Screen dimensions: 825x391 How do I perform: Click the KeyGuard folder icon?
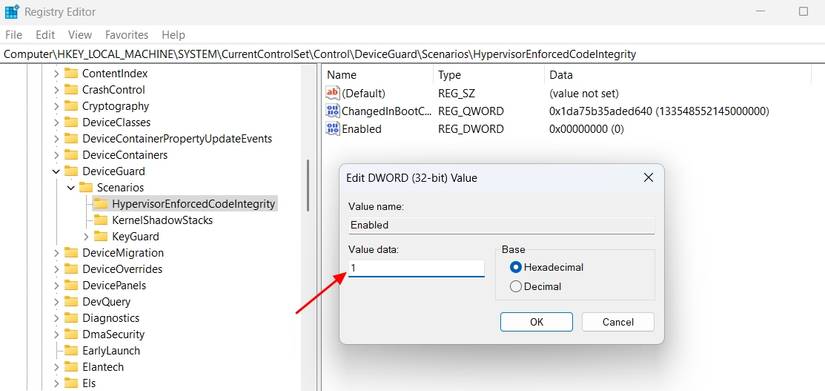(x=100, y=237)
